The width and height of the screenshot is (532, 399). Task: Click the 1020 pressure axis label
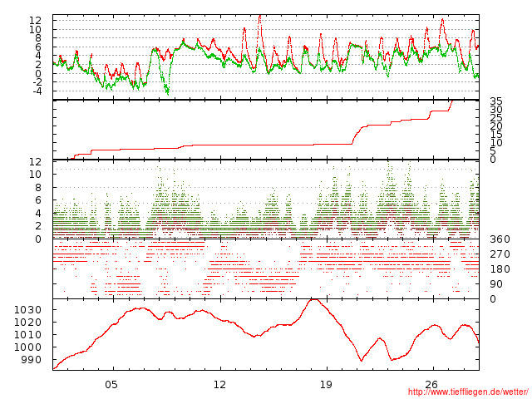[27, 322]
